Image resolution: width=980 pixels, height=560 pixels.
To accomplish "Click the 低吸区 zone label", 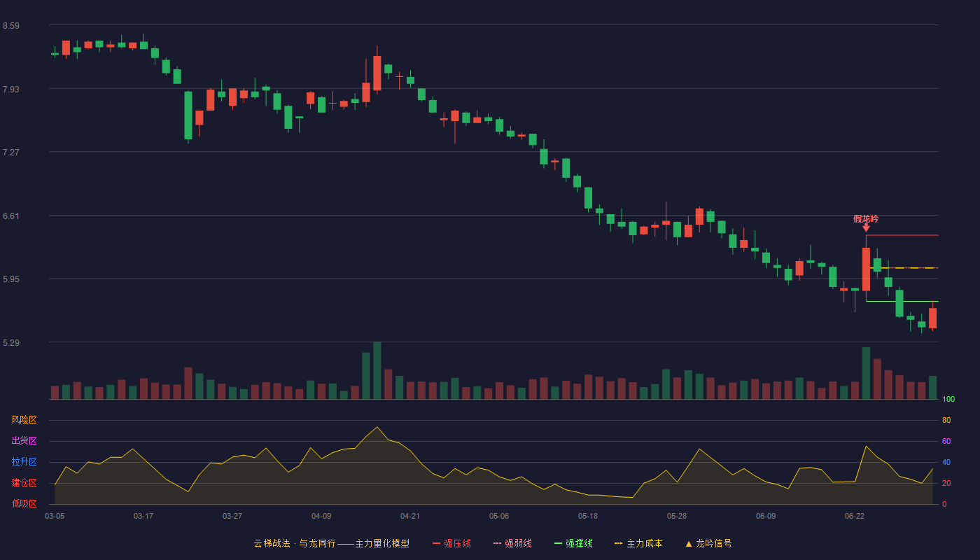I will [x=24, y=503].
